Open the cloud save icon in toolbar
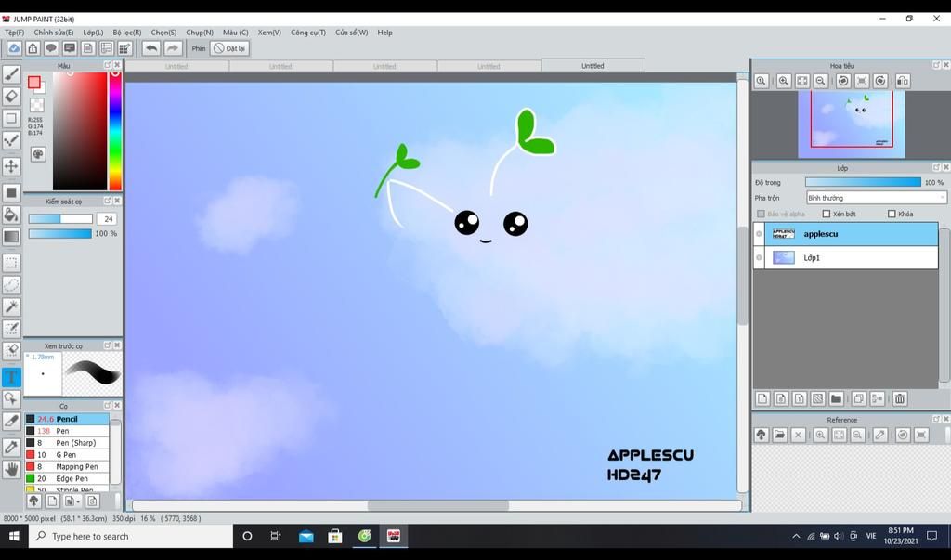 coord(14,48)
